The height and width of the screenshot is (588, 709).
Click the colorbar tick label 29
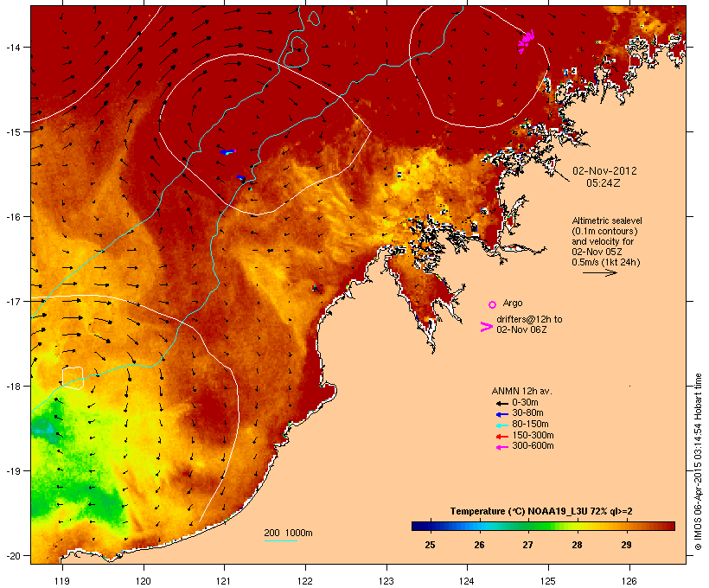click(626, 545)
